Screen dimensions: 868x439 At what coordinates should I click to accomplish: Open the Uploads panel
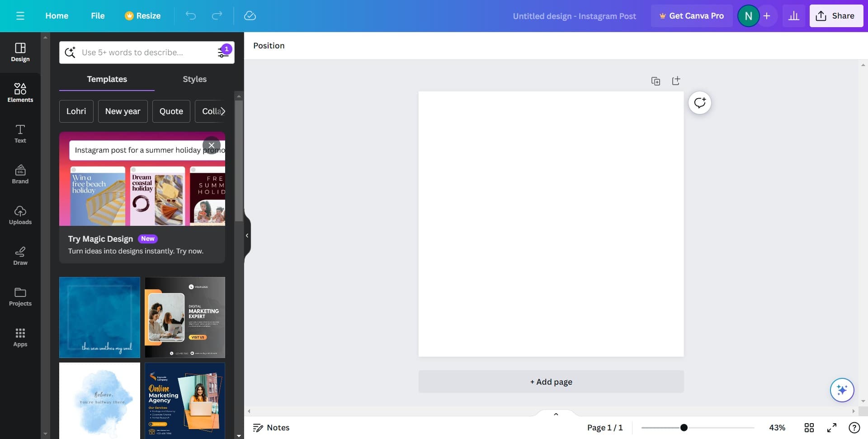20,215
